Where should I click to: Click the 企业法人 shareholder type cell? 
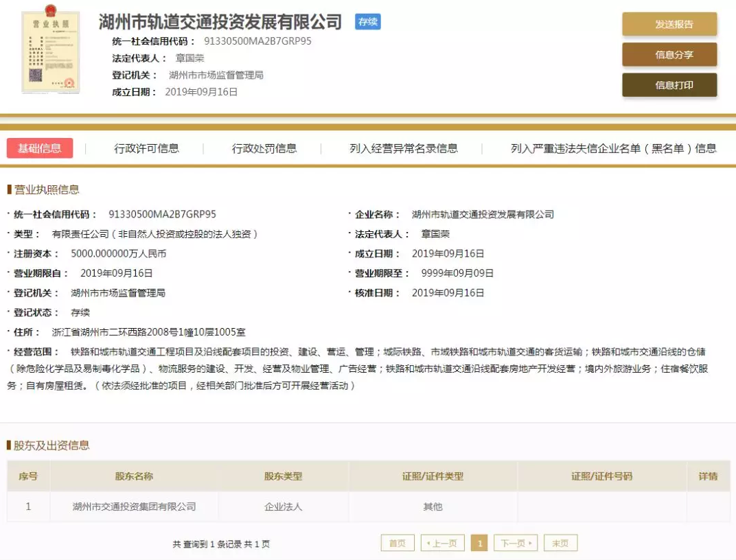283,506
